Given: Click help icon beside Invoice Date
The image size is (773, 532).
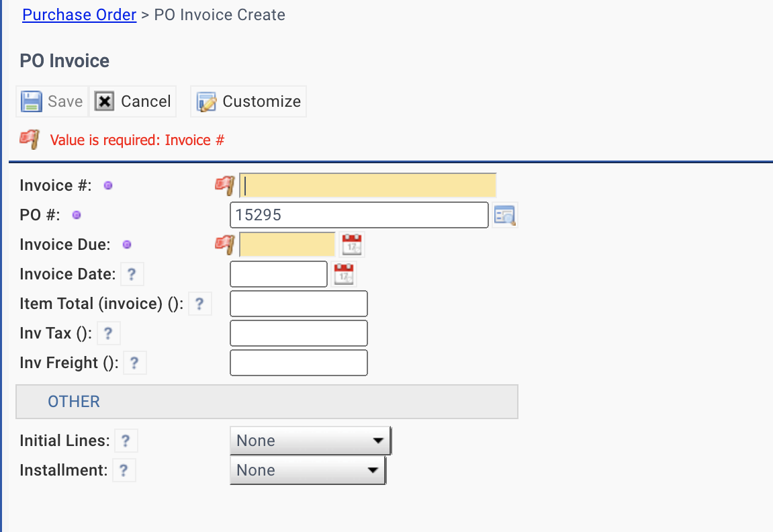Looking at the screenshot, I should (132, 274).
